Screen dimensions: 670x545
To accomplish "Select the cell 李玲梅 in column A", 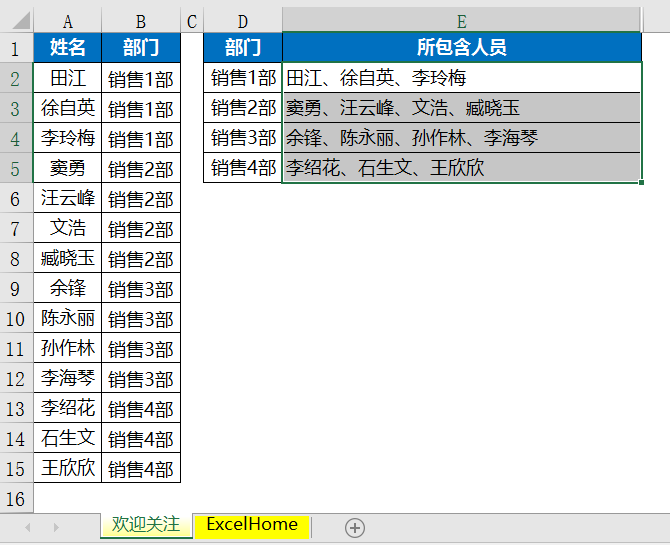I will (68, 138).
